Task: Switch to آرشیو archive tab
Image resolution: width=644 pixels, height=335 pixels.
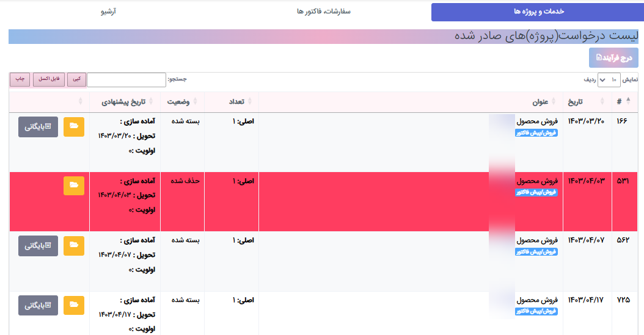Action: [109, 12]
